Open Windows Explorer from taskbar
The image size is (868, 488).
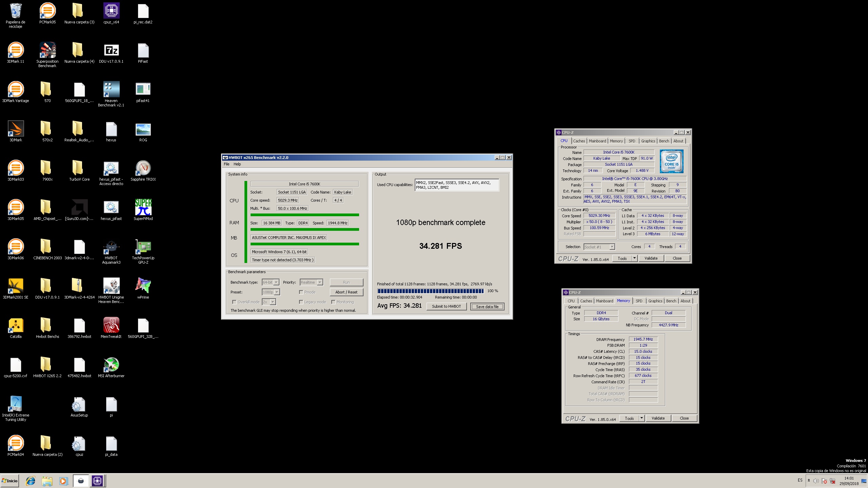tap(47, 481)
